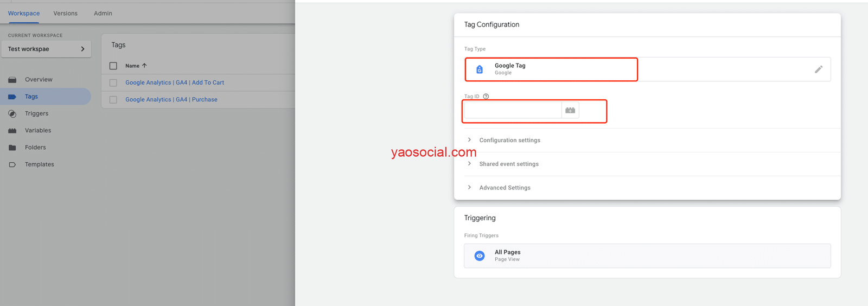Expand Shared event settings section
This screenshot has width=868, height=306.
click(508, 164)
